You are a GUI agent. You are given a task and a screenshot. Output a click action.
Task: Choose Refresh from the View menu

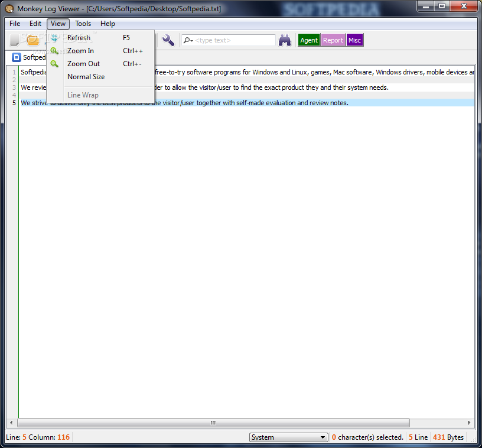(x=100, y=38)
